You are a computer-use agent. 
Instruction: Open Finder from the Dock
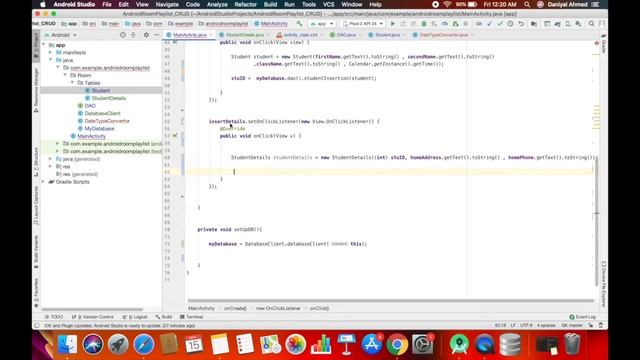click(67, 344)
